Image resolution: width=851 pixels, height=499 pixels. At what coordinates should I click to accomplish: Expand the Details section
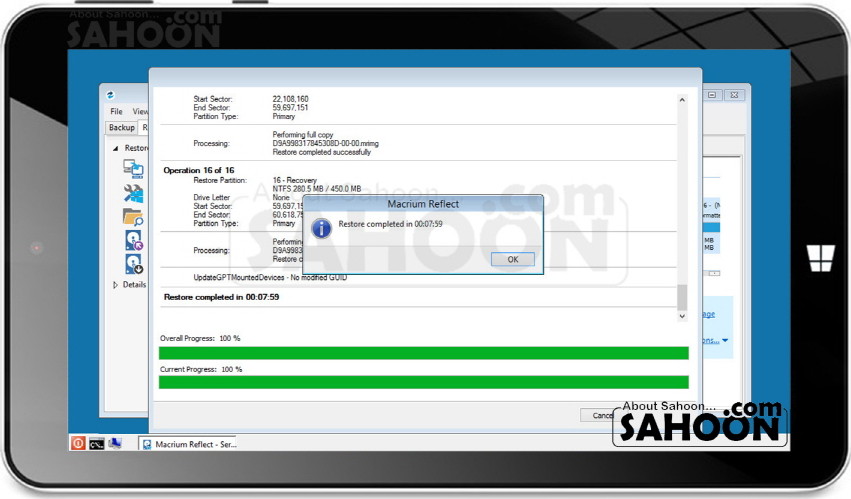click(115, 285)
